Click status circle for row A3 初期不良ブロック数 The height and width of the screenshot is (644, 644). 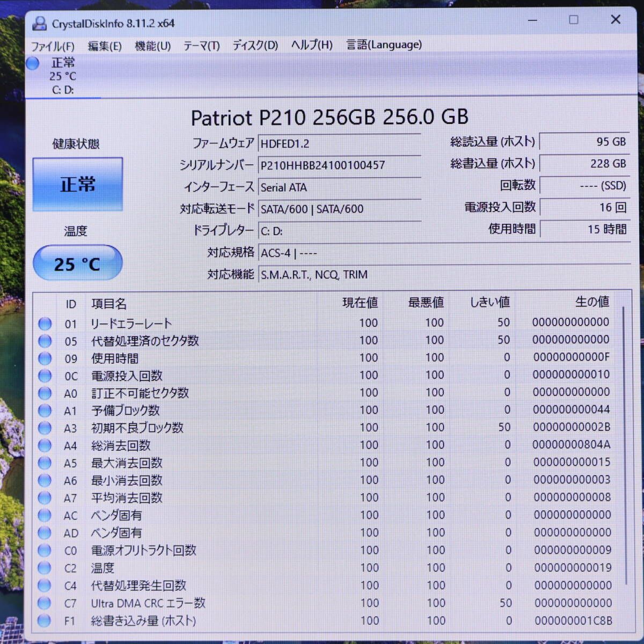tap(45, 428)
